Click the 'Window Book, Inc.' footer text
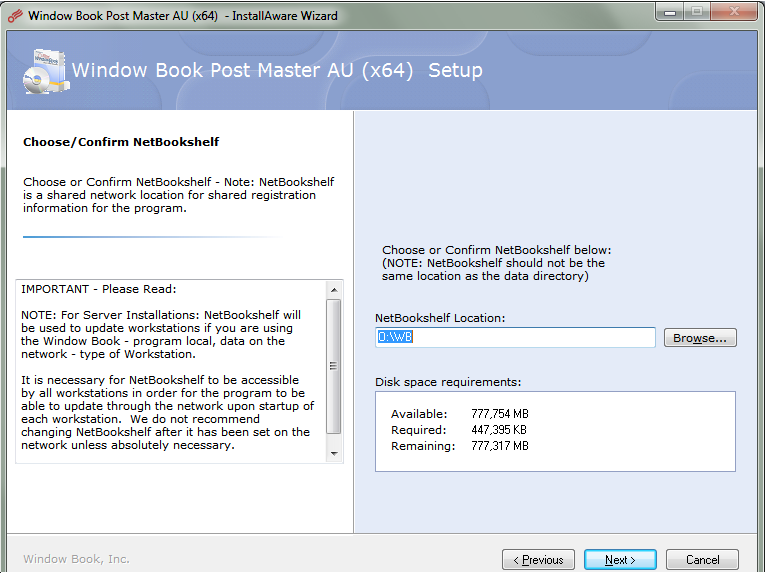765x573 pixels. (x=77, y=559)
